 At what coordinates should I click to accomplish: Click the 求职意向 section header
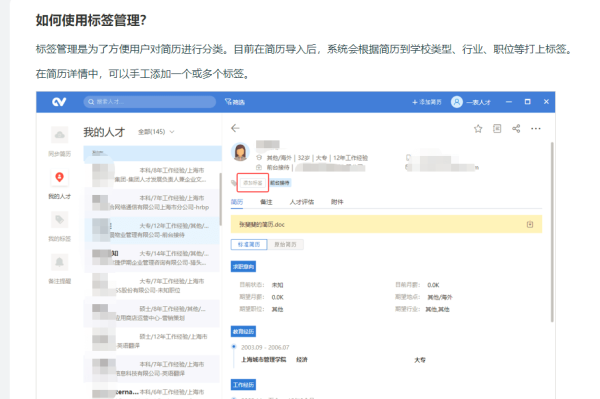[x=243, y=267]
